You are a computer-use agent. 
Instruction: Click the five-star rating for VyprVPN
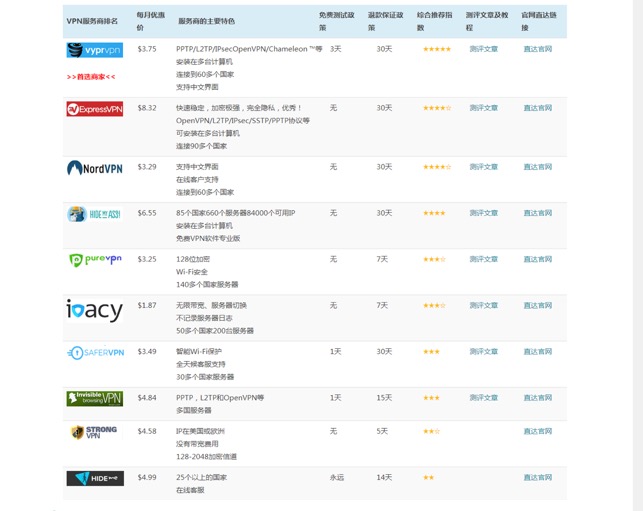437,49
